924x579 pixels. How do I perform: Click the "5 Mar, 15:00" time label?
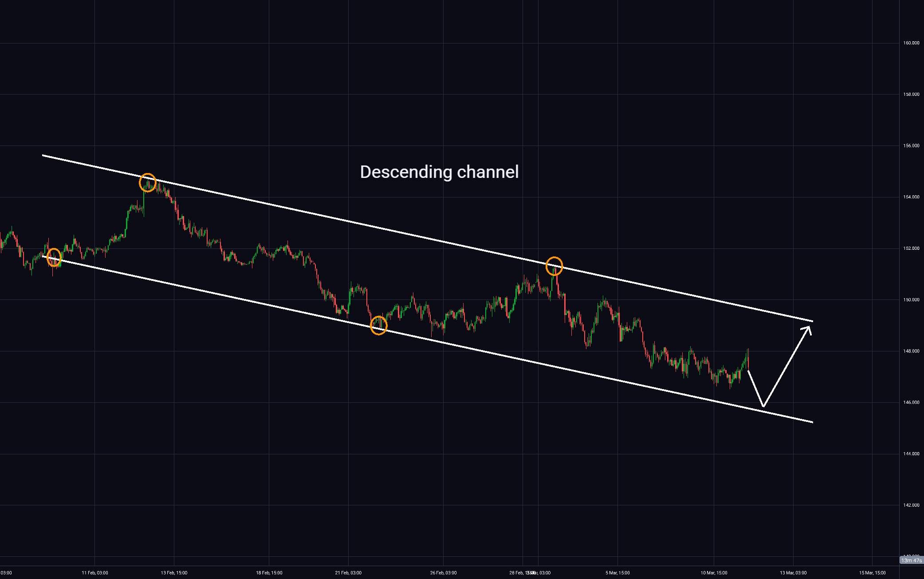click(x=617, y=573)
